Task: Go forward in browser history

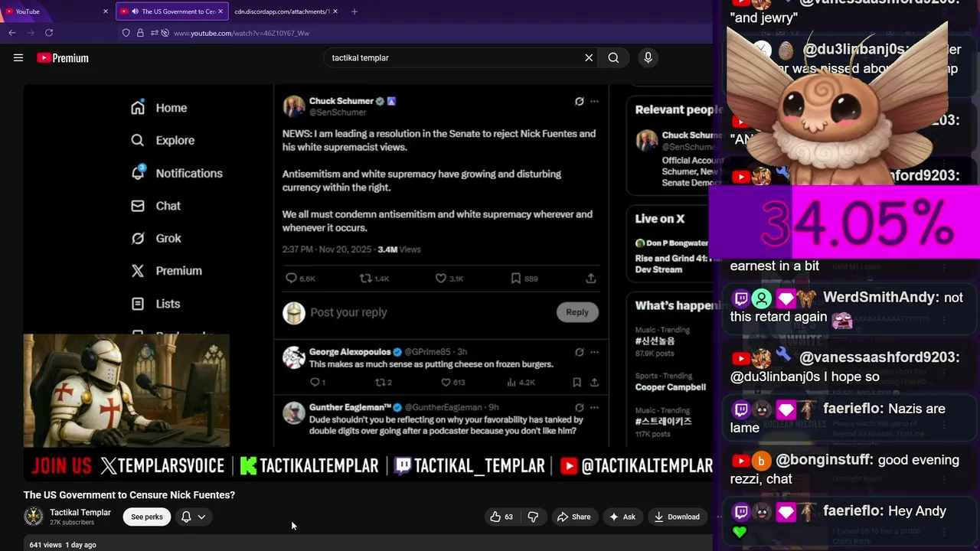Action: [31, 33]
